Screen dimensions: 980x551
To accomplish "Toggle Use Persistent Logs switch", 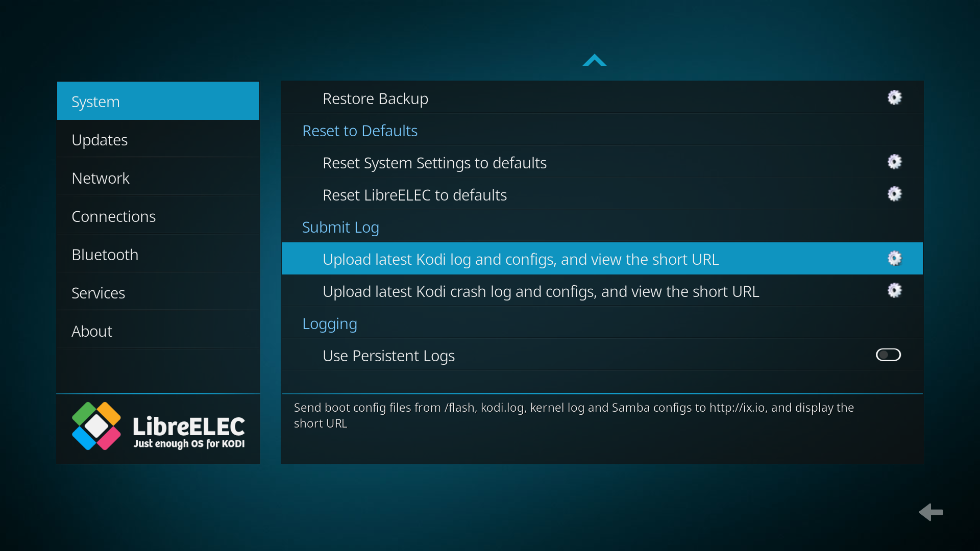I will pyautogui.click(x=888, y=355).
